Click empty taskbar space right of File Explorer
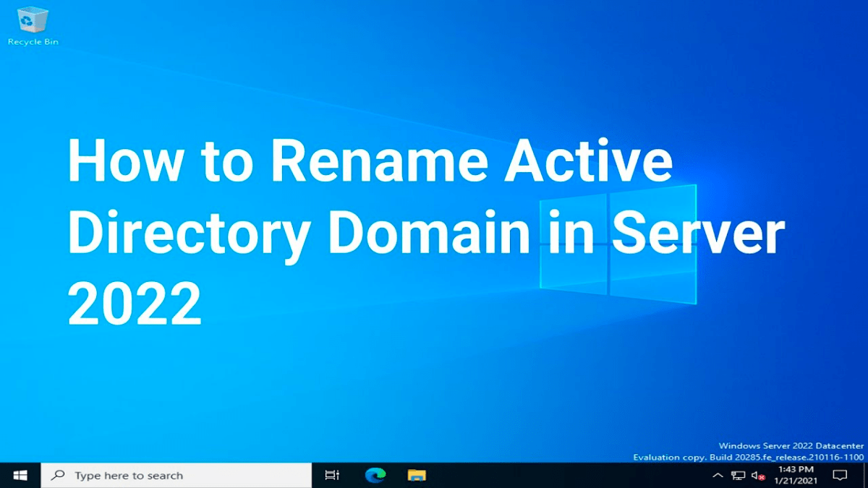Viewport: 868px width, 488px height. (564, 475)
